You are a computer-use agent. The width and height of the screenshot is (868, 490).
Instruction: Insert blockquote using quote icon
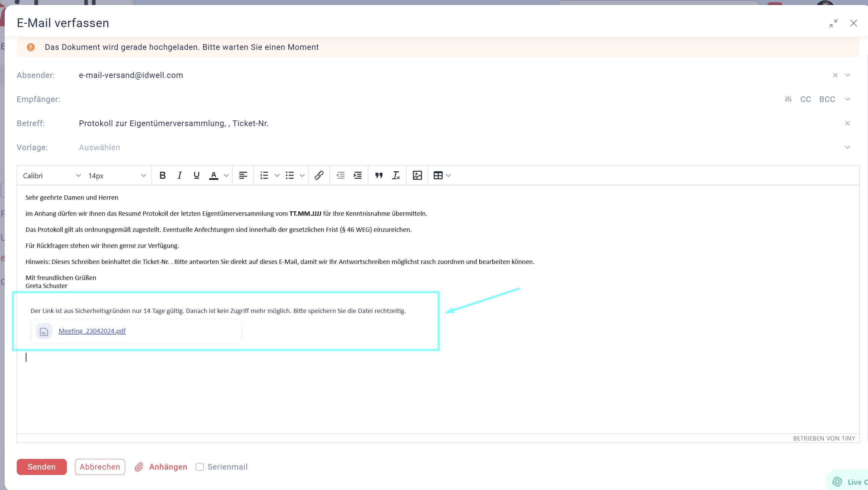coord(379,175)
